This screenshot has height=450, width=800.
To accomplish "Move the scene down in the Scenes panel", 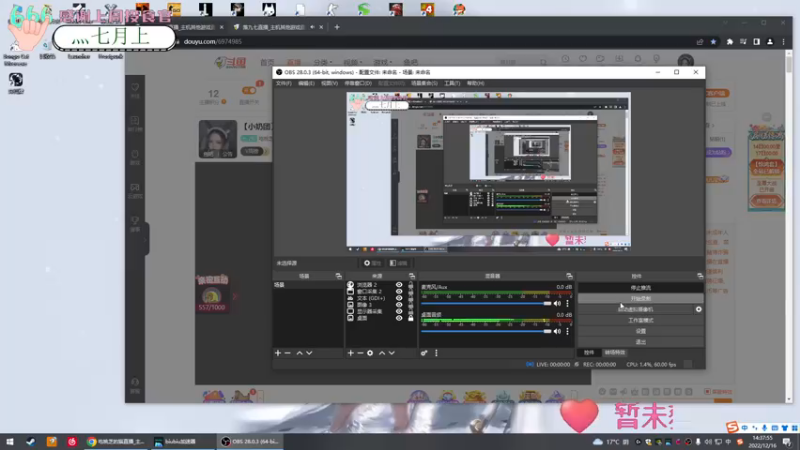I will tap(309, 353).
